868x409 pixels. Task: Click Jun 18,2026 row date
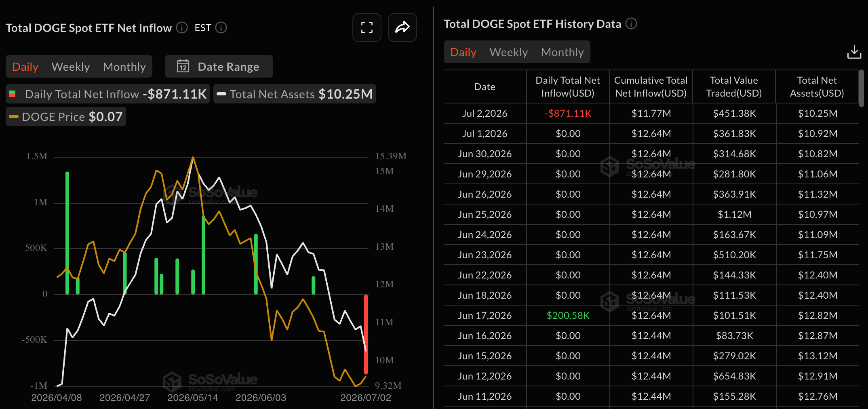coord(485,295)
